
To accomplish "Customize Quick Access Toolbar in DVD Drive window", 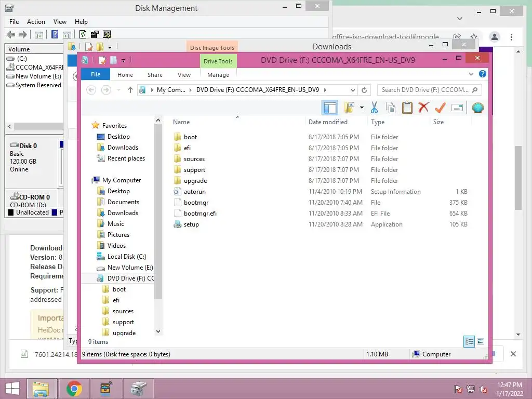I will tap(123, 61).
